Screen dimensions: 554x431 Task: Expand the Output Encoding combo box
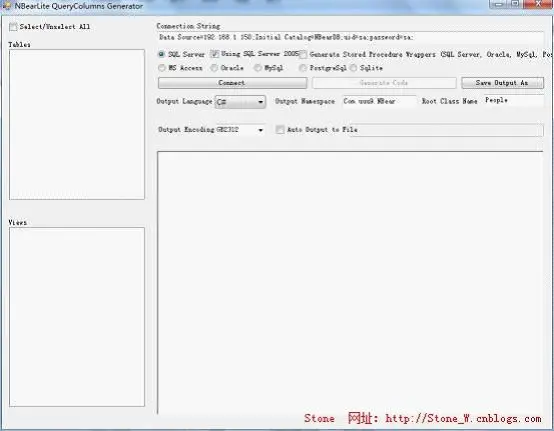pos(240,130)
